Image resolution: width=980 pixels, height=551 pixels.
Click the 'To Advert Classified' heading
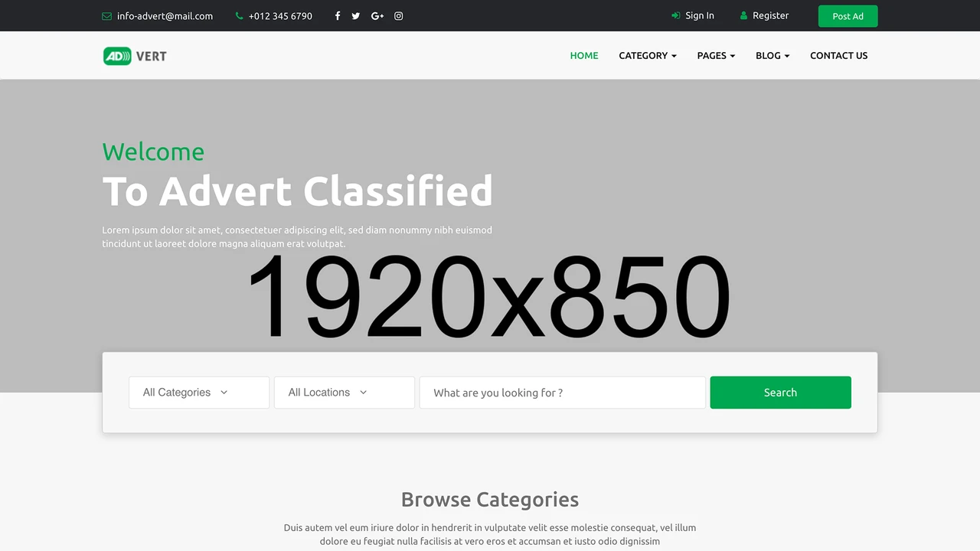coord(298,191)
